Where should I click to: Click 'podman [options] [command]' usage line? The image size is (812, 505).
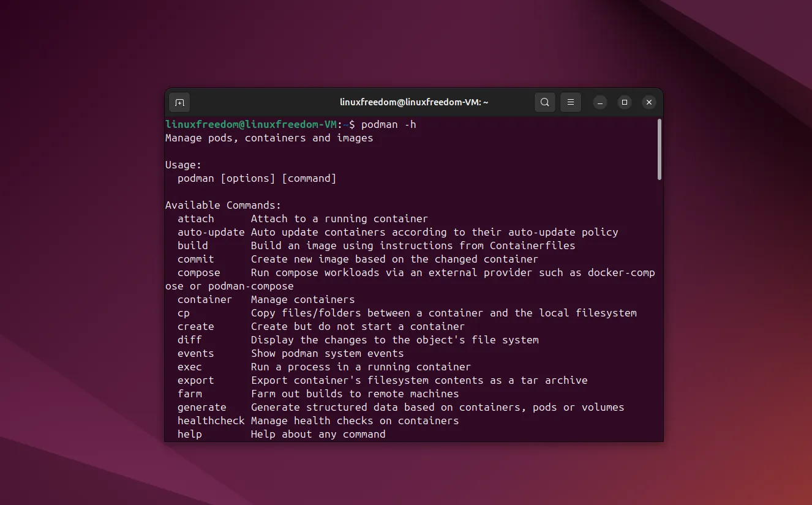pyautogui.click(x=257, y=178)
